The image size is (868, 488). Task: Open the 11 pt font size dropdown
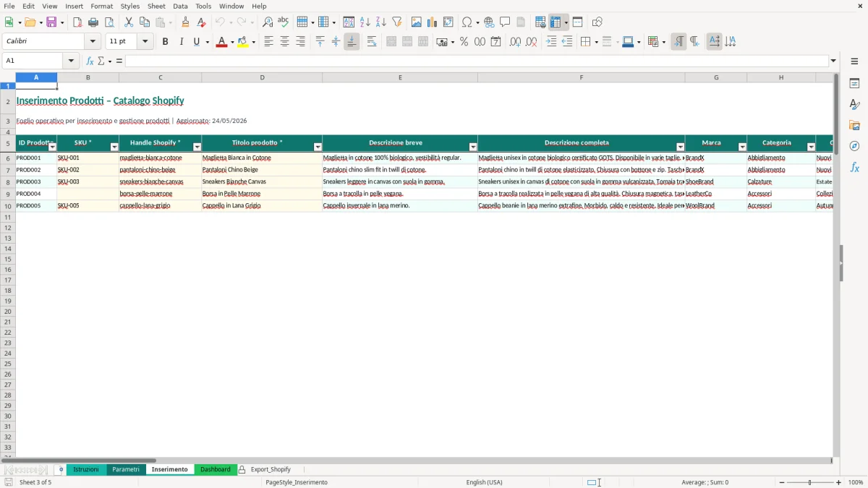pos(145,42)
